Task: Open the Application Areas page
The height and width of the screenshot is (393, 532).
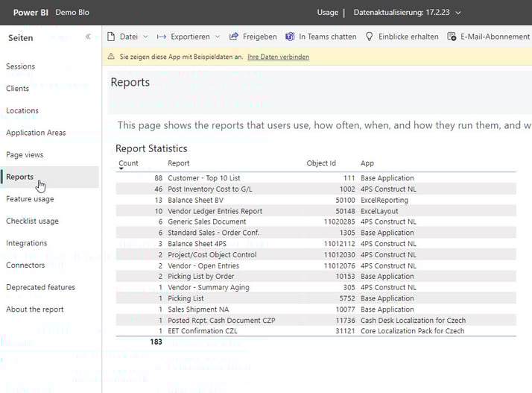Action: click(x=36, y=133)
